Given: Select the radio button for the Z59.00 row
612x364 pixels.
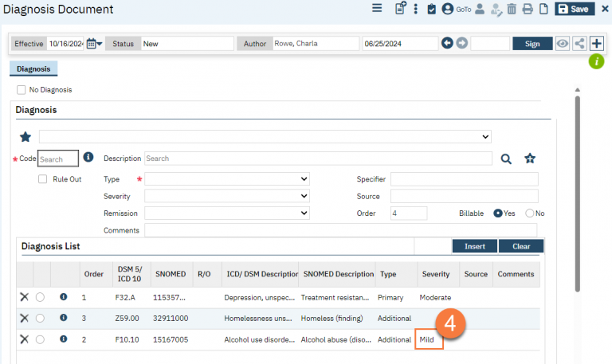Looking at the screenshot, I should [x=40, y=318].
